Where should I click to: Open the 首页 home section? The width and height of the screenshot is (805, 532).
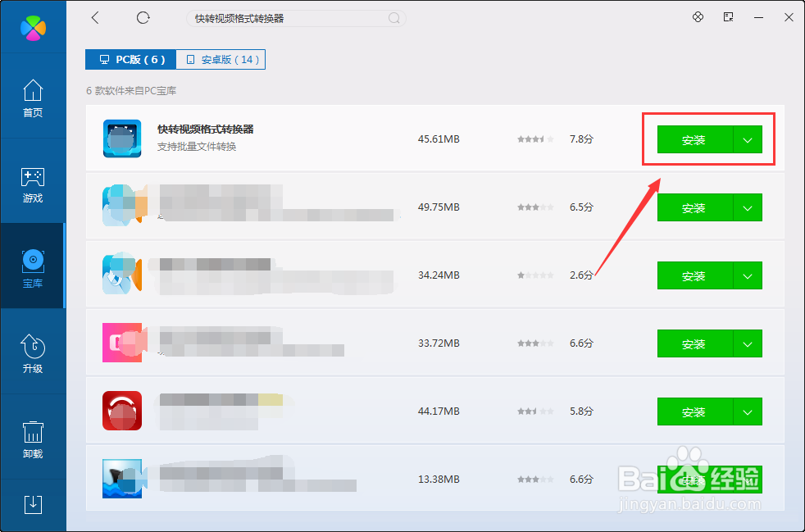[x=33, y=98]
